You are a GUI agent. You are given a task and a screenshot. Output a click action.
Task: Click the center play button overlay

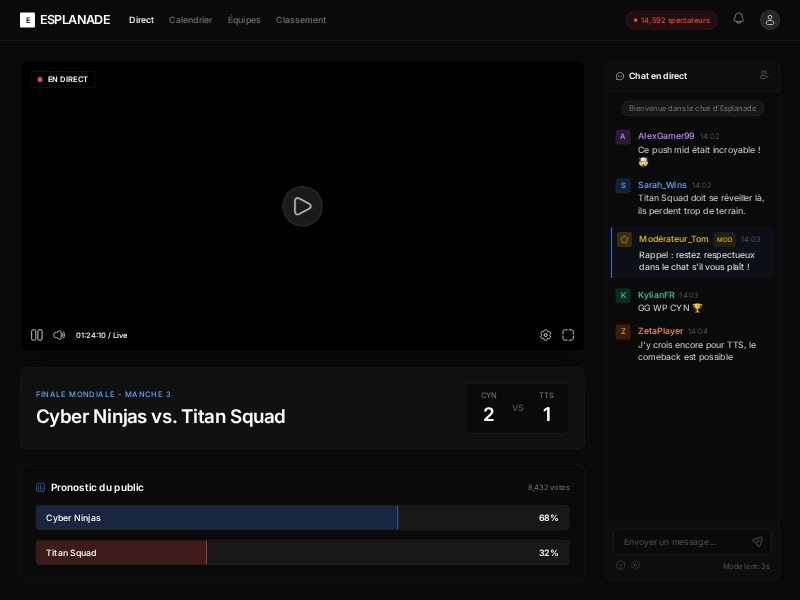pos(302,206)
